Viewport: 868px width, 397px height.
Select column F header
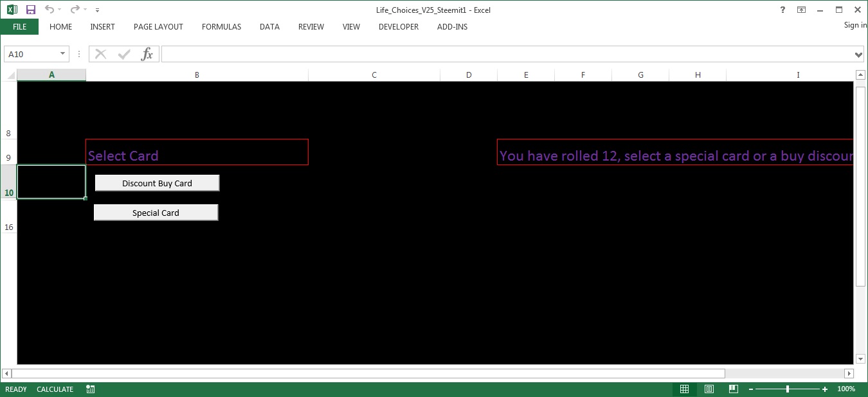pos(583,75)
